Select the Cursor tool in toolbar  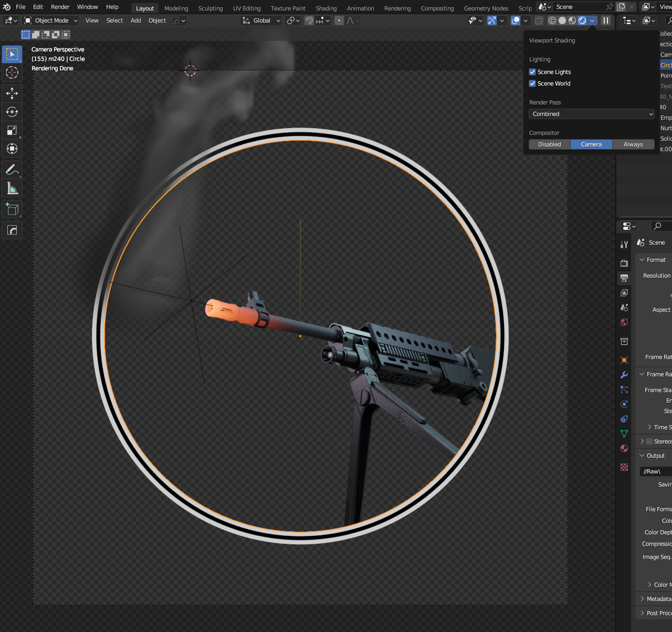coord(12,72)
